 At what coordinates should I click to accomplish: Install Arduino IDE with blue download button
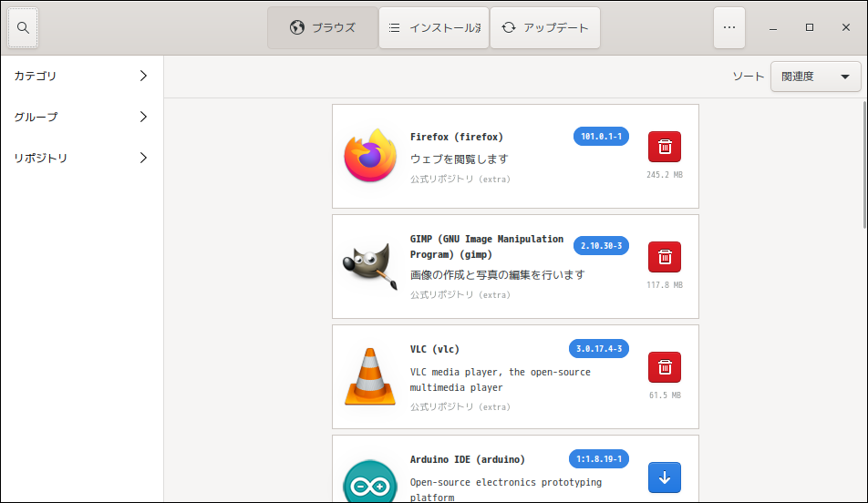tap(665, 477)
